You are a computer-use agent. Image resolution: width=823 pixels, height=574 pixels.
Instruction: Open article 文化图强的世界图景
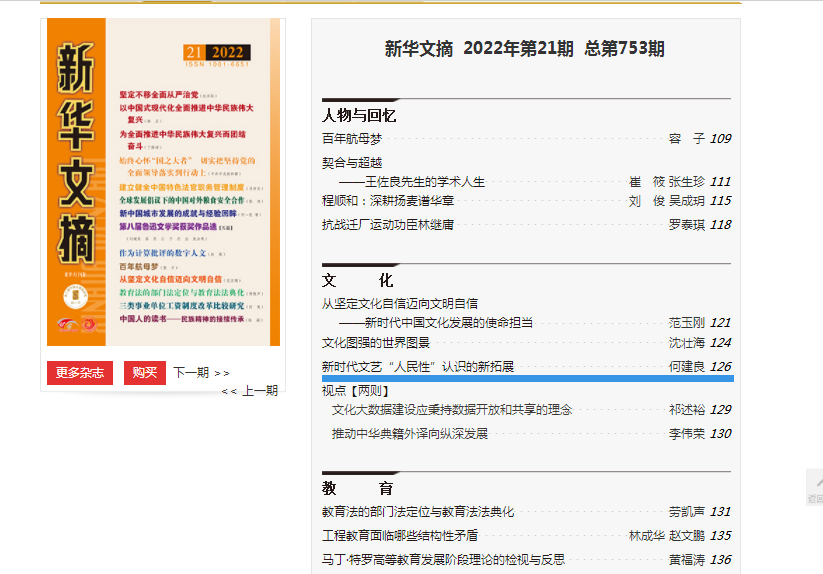tap(376, 343)
